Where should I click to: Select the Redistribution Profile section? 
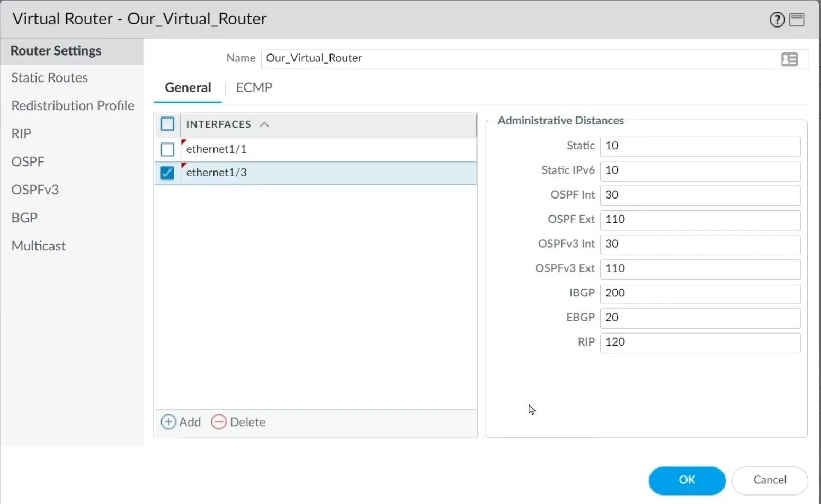tap(73, 105)
